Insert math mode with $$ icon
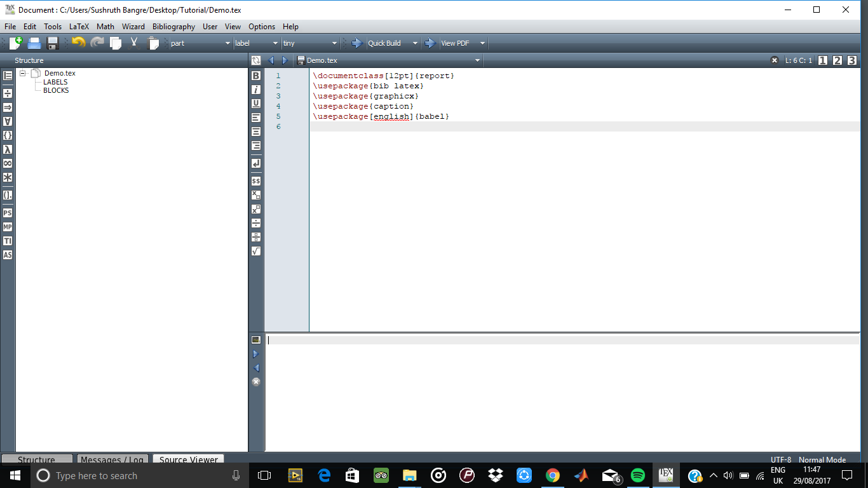868x488 pixels. click(256, 181)
